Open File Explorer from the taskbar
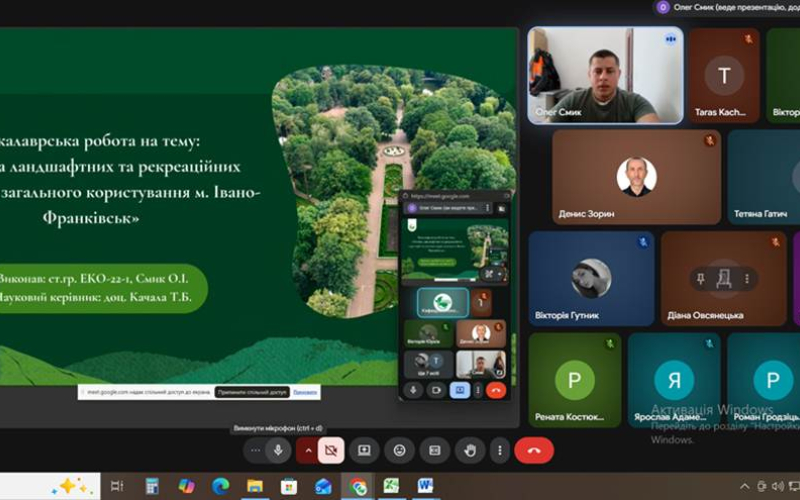800x500 pixels. tap(255, 486)
